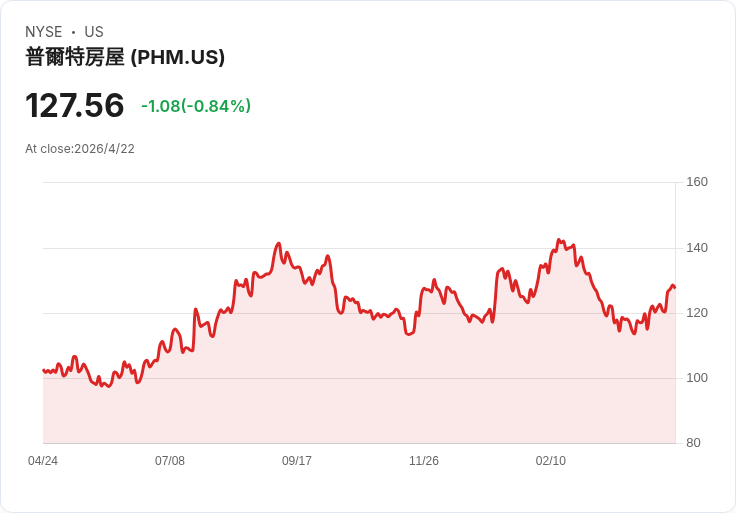The width and height of the screenshot is (736, 513).
Task: Click the 02/10 x-axis date label
Action: (x=551, y=461)
